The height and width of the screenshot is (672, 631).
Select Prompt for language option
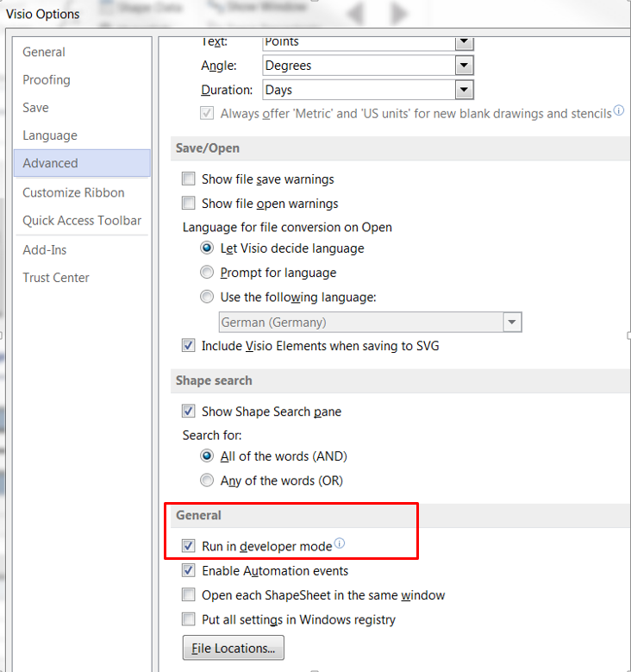(x=207, y=272)
